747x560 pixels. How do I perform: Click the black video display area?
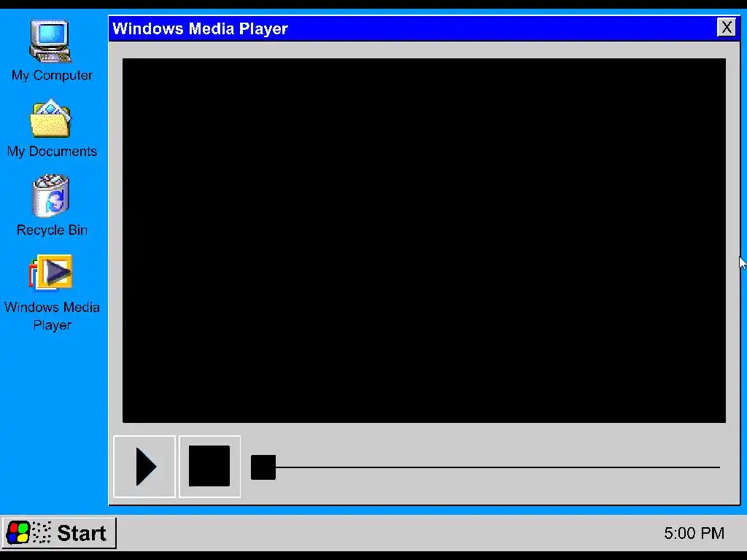pos(424,241)
